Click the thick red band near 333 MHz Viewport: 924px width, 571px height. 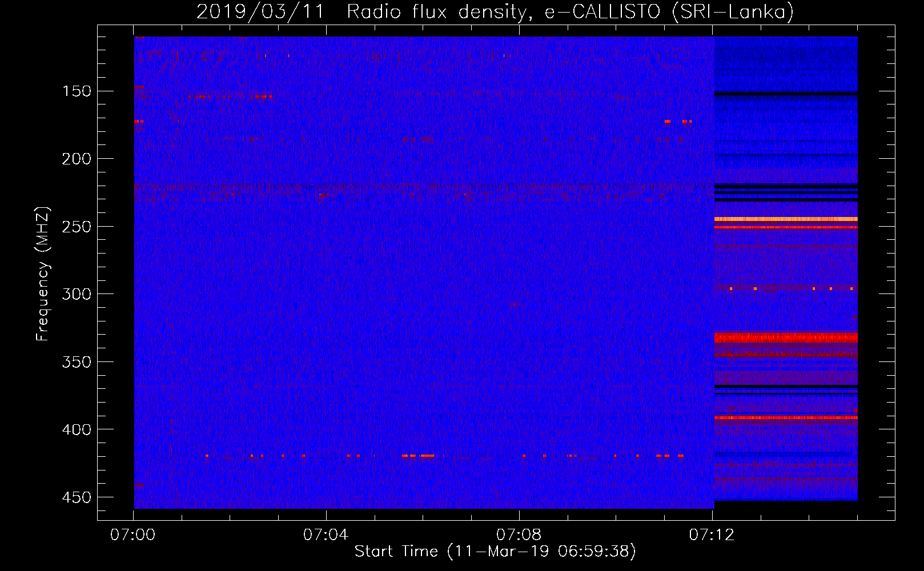(x=786, y=337)
